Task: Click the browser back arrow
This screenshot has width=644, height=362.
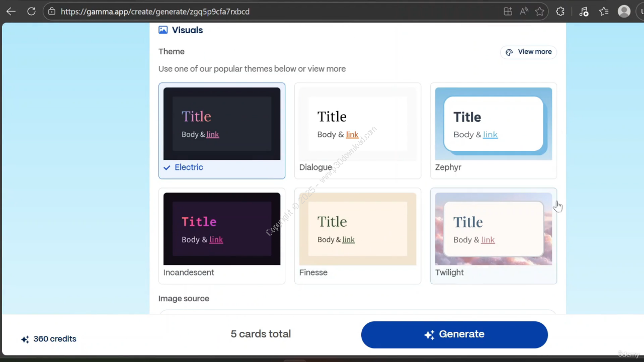Action: (11, 12)
